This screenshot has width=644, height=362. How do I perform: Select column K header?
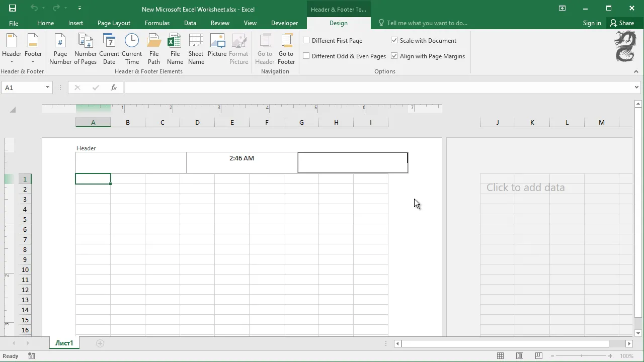[x=532, y=122]
